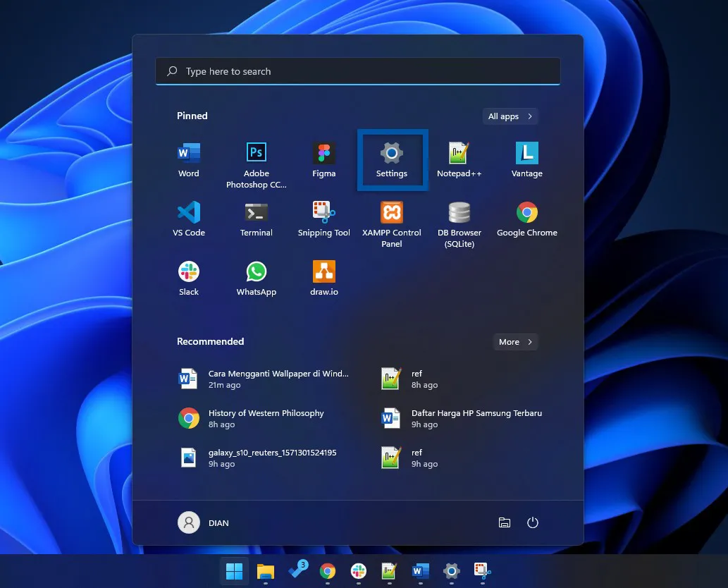Image resolution: width=728 pixels, height=588 pixels.
Task: Launch Snipping Tool from pinned apps
Action: pyautogui.click(x=323, y=212)
